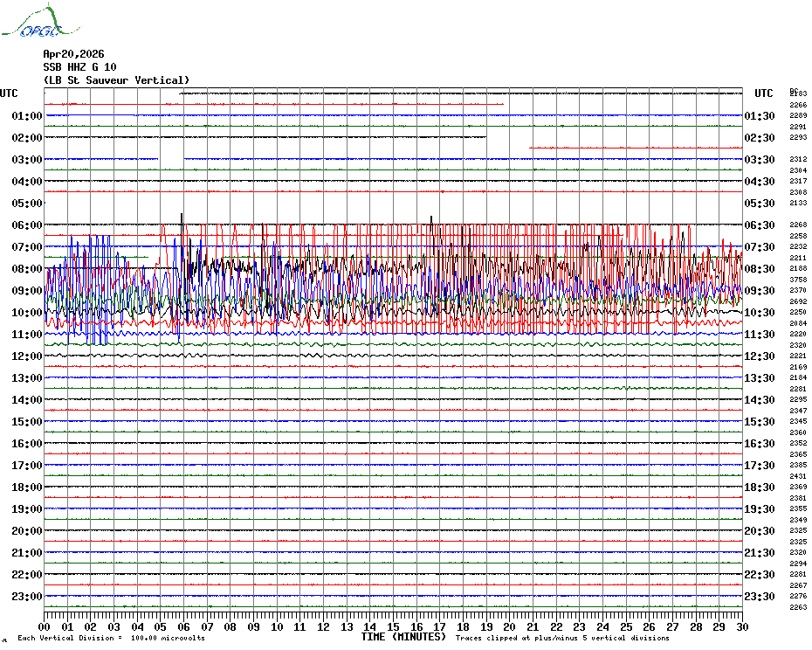Click the Traces clipped footer note
The width and height of the screenshot is (812, 650).
point(562,639)
